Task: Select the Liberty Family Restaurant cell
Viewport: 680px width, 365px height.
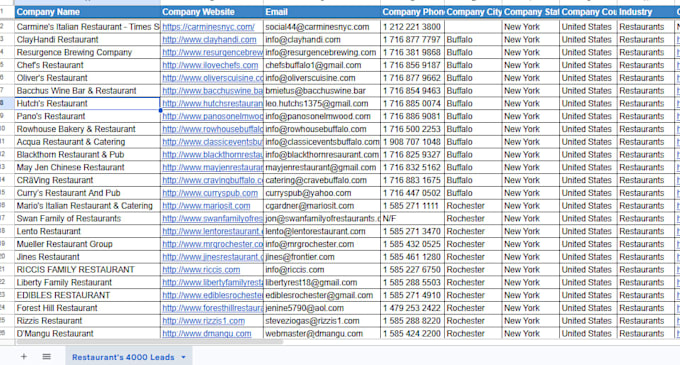Action: [x=88, y=283]
